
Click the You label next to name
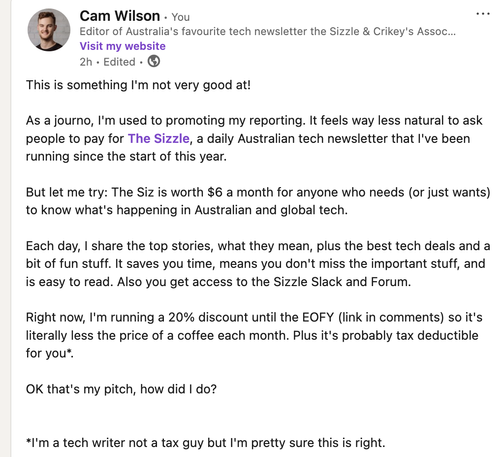pos(180,17)
